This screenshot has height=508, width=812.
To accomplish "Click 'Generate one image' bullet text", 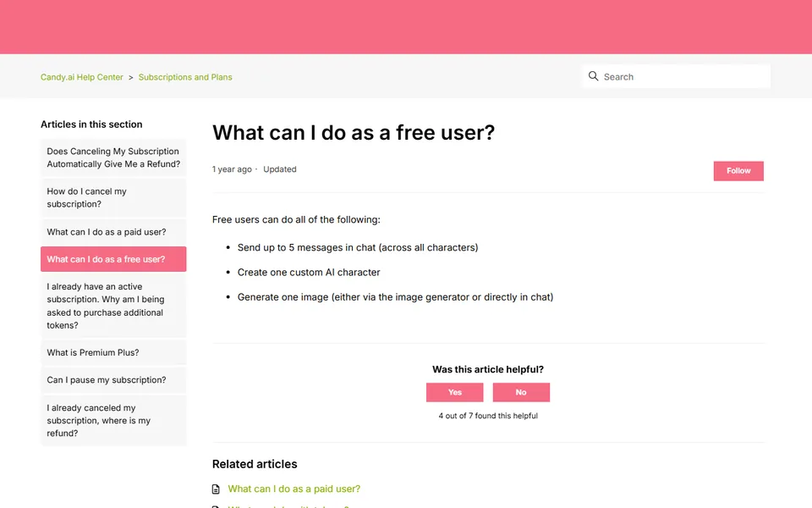I will pos(395,297).
